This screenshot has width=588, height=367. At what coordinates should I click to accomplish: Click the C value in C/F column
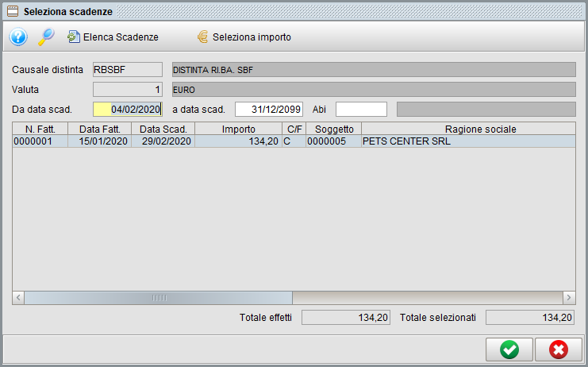(294, 141)
